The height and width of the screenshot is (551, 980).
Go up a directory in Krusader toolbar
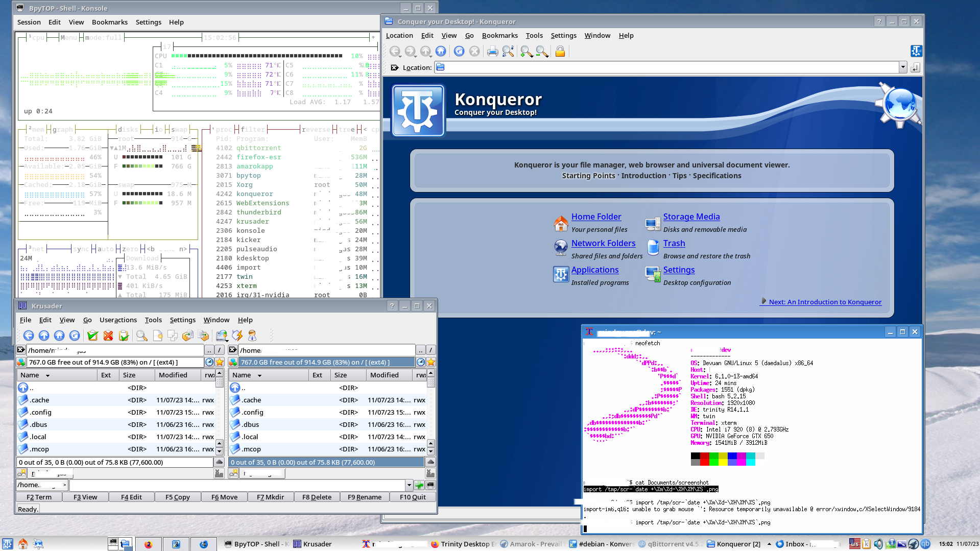point(44,336)
